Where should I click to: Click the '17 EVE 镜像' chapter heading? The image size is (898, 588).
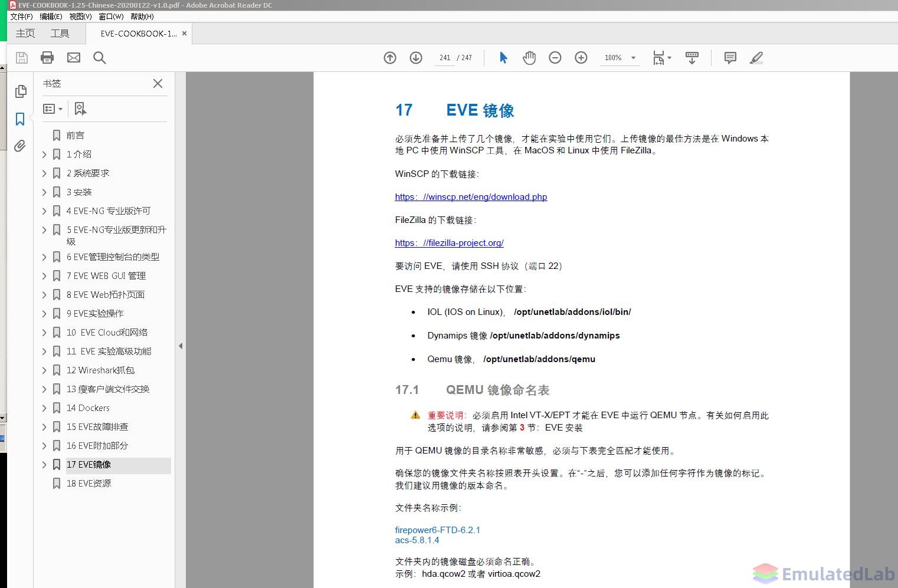tap(454, 110)
